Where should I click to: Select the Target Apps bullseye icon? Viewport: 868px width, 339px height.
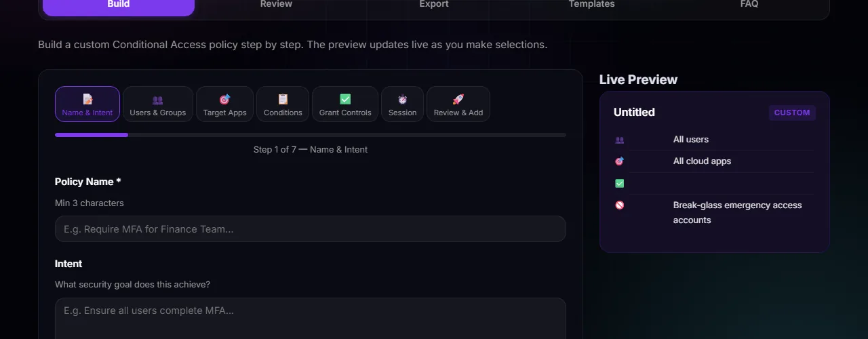(x=224, y=100)
